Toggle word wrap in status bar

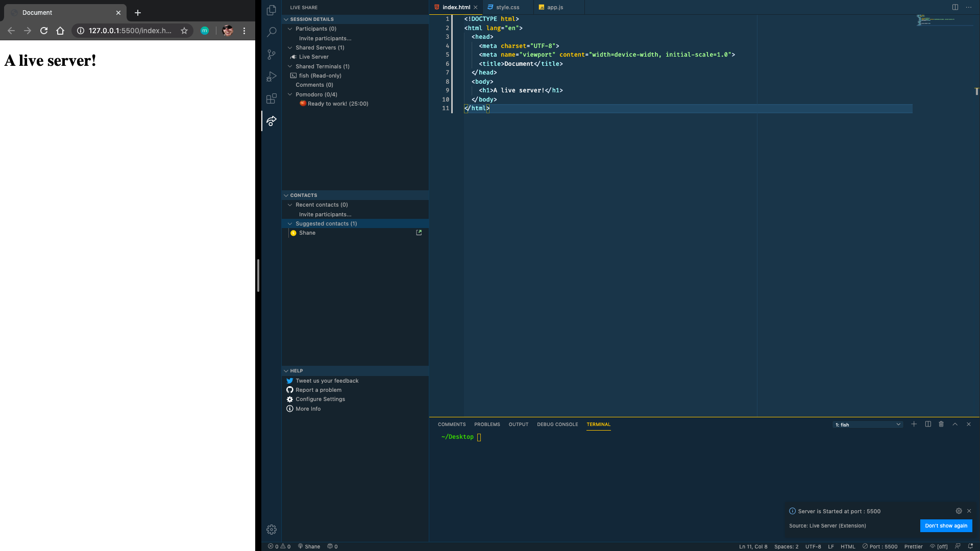click(941, 546)
